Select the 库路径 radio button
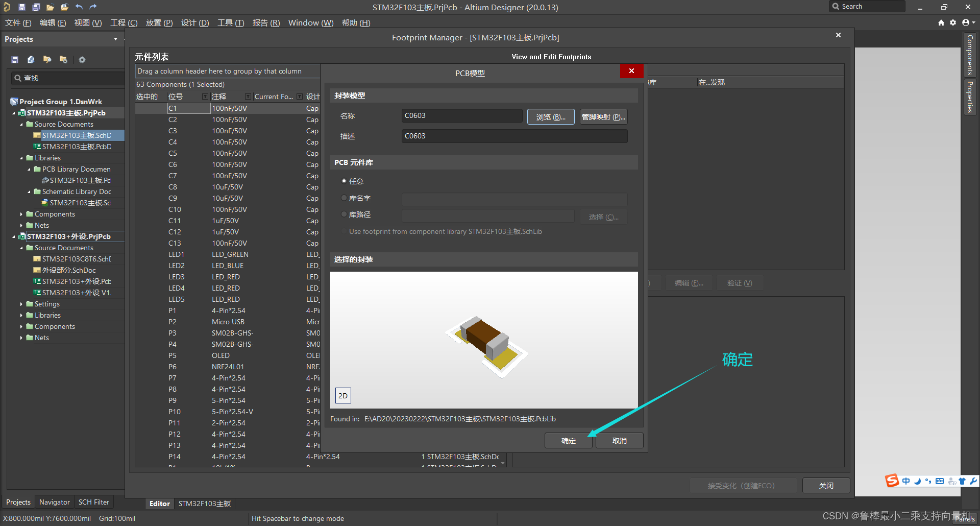 click(x=344, y=214)
